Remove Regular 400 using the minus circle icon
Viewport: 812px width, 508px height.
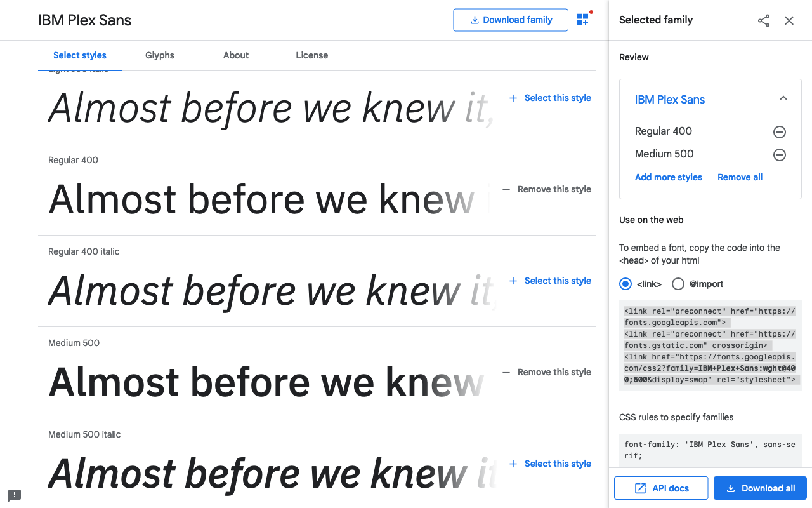[x=780, y=132]
